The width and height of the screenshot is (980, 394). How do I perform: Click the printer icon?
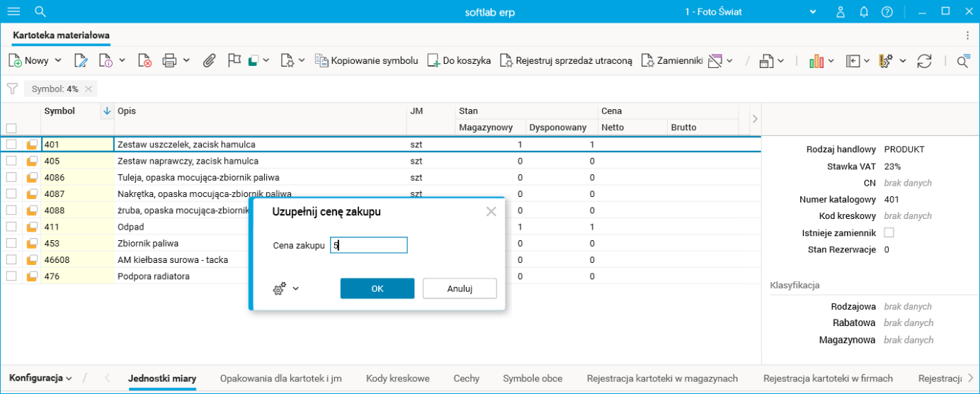(x=169, y=61)
